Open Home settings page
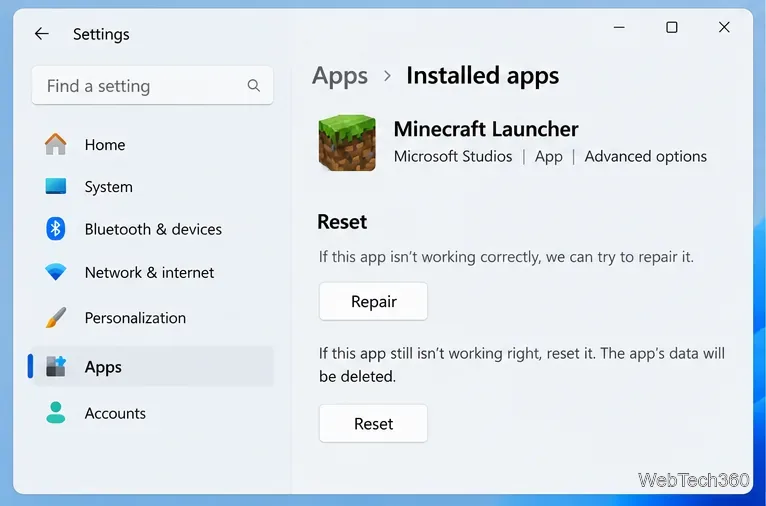Screen dimensions: 766x506 click(152, 145)
